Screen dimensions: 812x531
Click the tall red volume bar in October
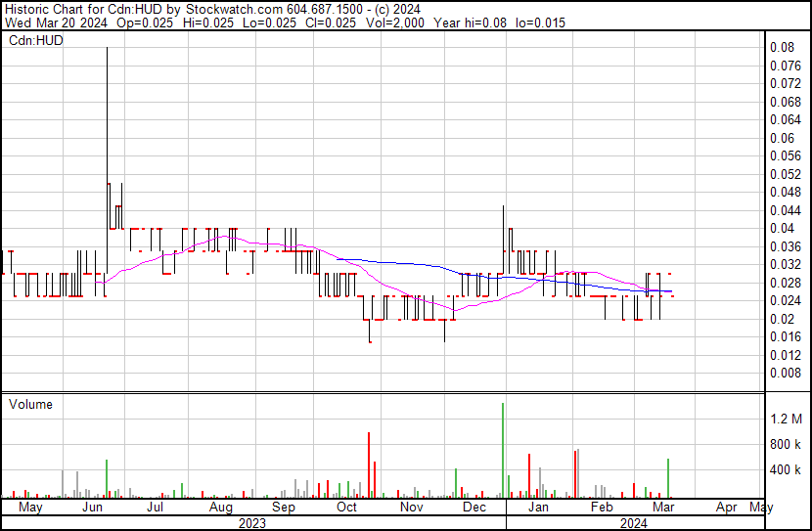369,465
